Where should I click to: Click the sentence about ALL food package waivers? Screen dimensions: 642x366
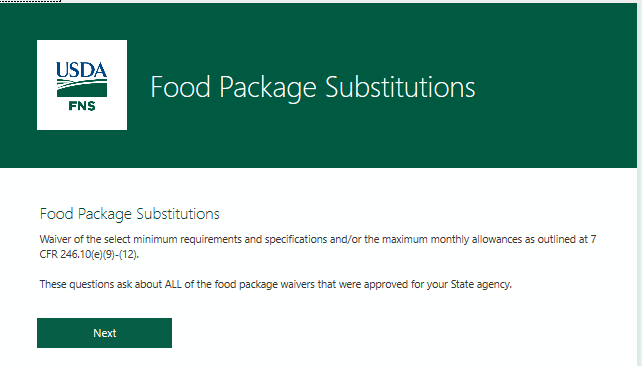coord(276,284)
